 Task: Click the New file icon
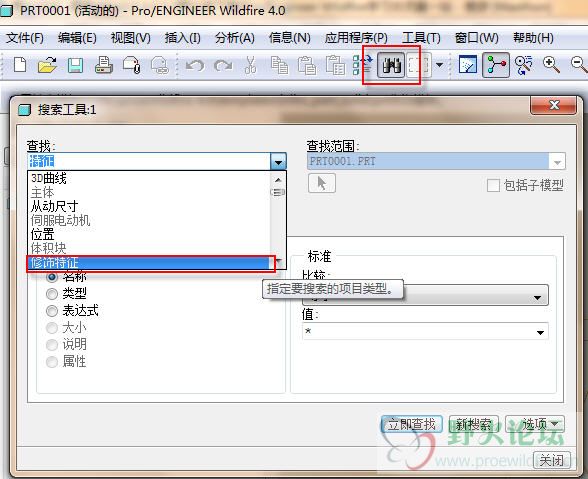click(x=20, y=65)
